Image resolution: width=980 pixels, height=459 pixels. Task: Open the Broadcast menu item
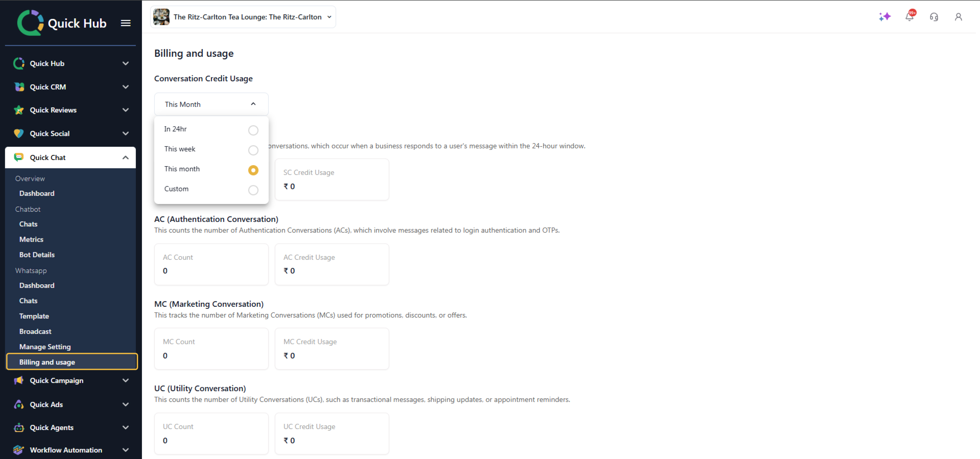click(x=35, y=332)
